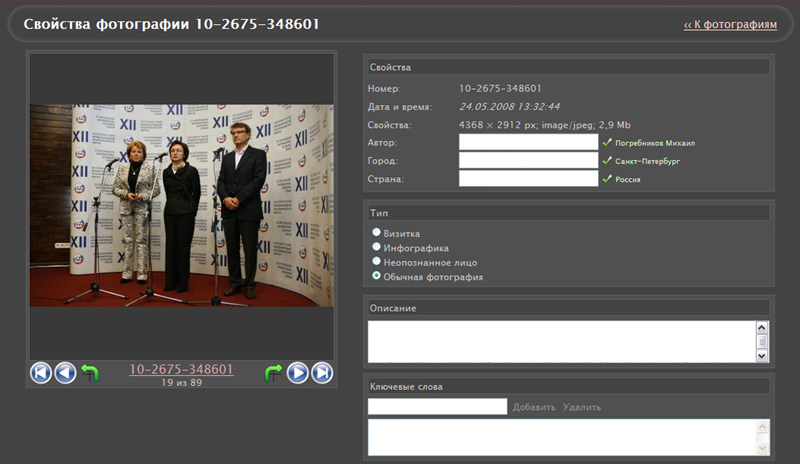Viewport: 800px width, 464px height.
Task: Click the Добавить keyword button
Action: [534, 407]
